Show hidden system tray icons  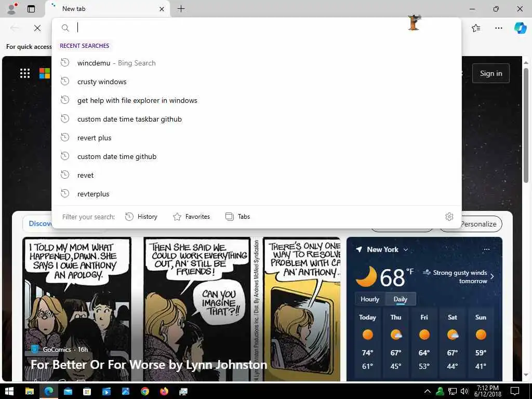[428, 391]
